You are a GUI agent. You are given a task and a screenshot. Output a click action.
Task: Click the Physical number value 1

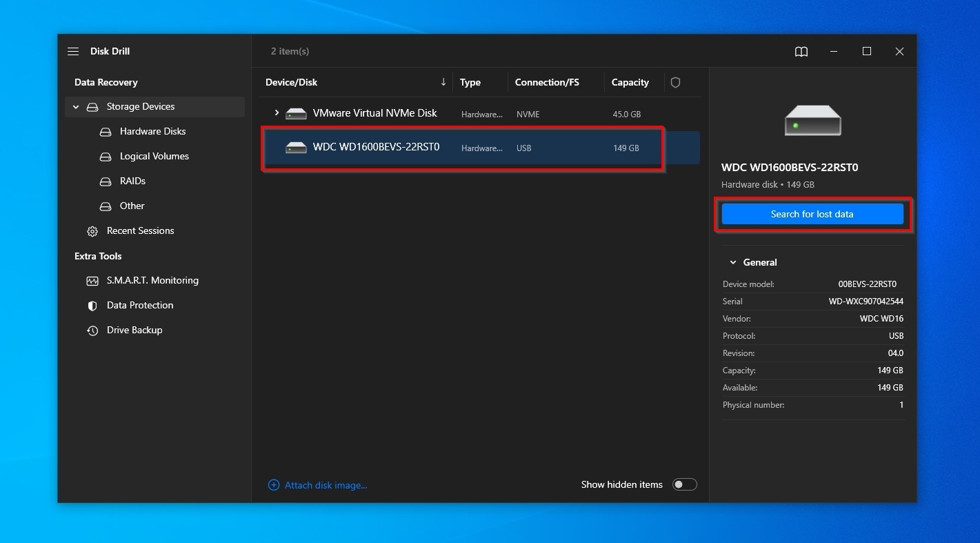(901, 405)
